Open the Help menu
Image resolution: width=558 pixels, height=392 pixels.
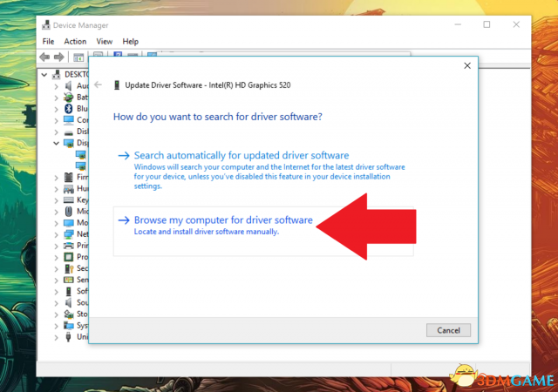point(130,41)
